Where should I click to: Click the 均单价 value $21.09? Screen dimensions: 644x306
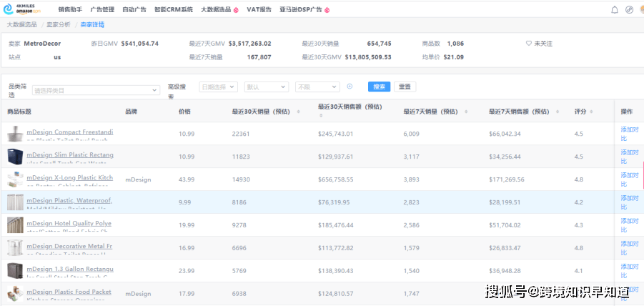454,57
